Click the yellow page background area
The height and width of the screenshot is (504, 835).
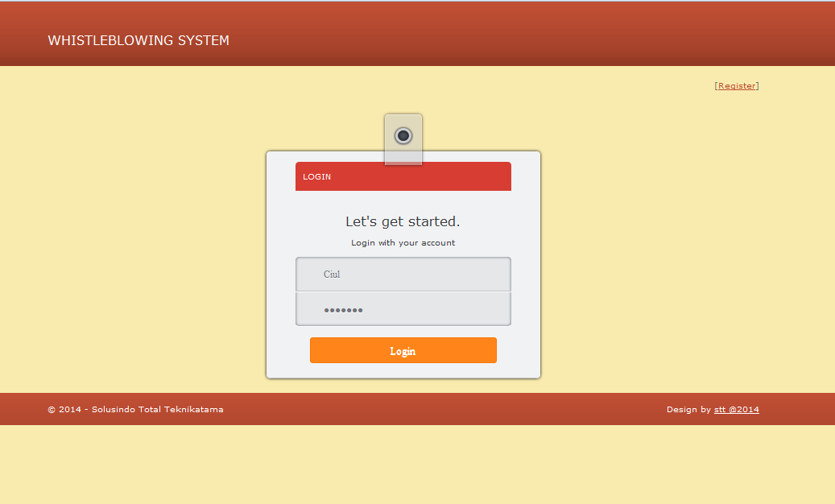121,242
